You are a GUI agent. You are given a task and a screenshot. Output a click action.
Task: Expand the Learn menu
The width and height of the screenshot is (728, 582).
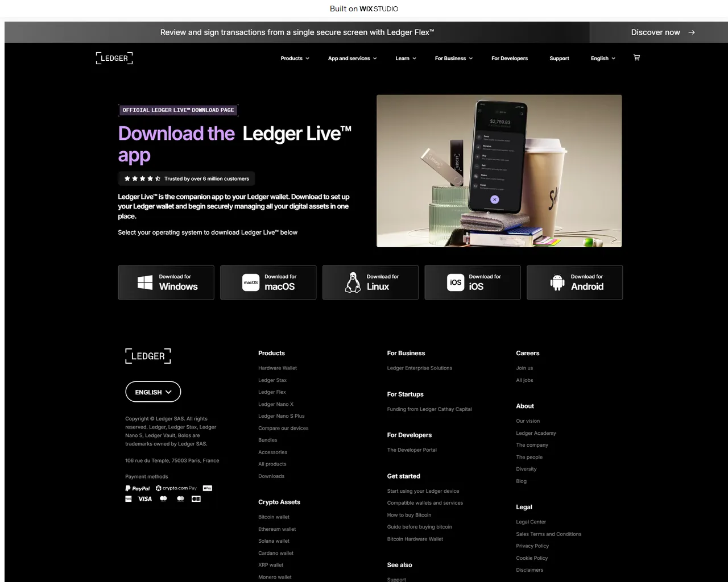(406, 58)
